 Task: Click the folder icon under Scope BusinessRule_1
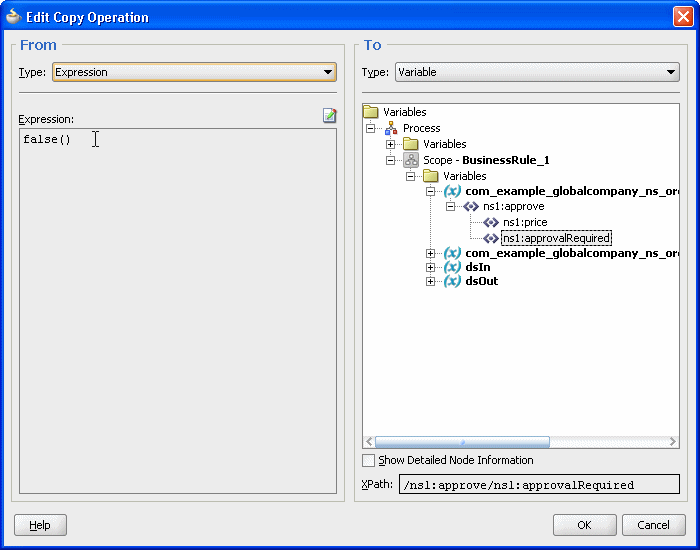[x=430, y=175]
